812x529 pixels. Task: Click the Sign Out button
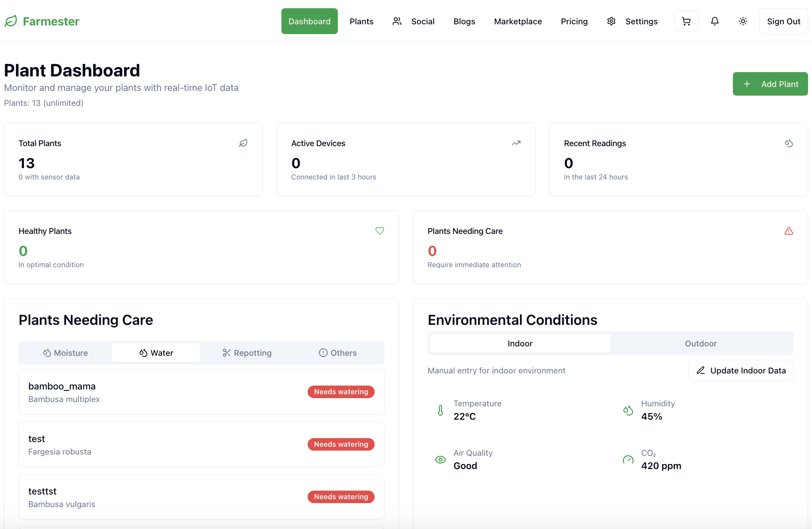[784, 21]
